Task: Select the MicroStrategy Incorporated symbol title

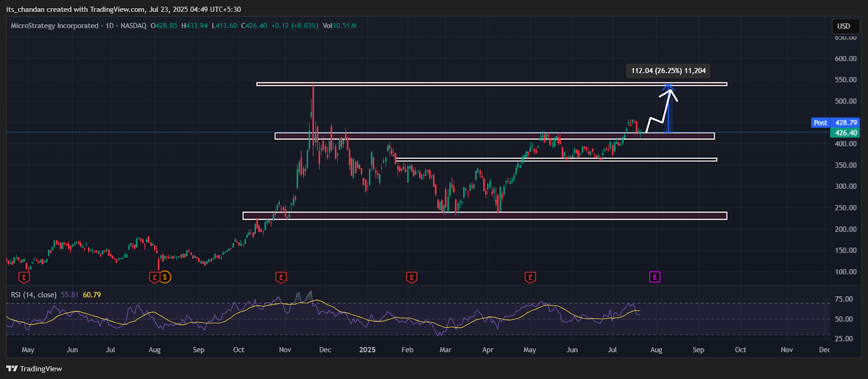Action: click(54, 25)
